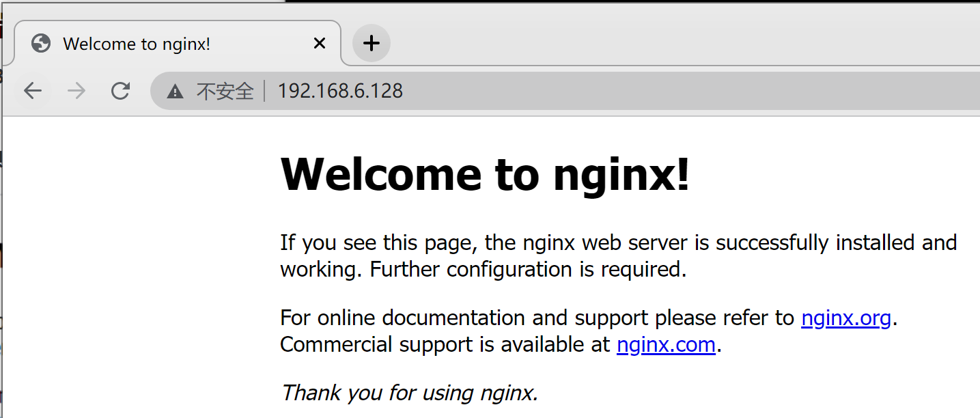Open the nginx.org link
The width and height of the screenshot is (980, 418).
846,318
